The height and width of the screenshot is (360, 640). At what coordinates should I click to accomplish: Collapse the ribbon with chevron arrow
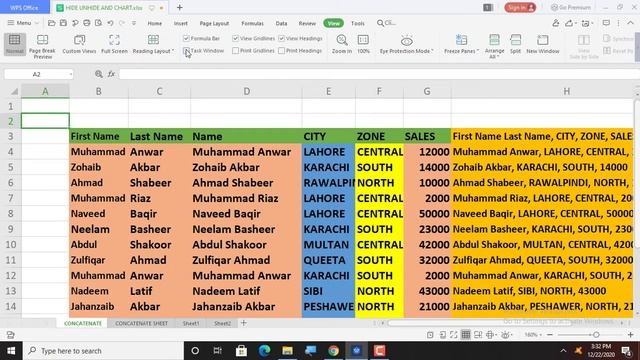[x=631, y=23]
